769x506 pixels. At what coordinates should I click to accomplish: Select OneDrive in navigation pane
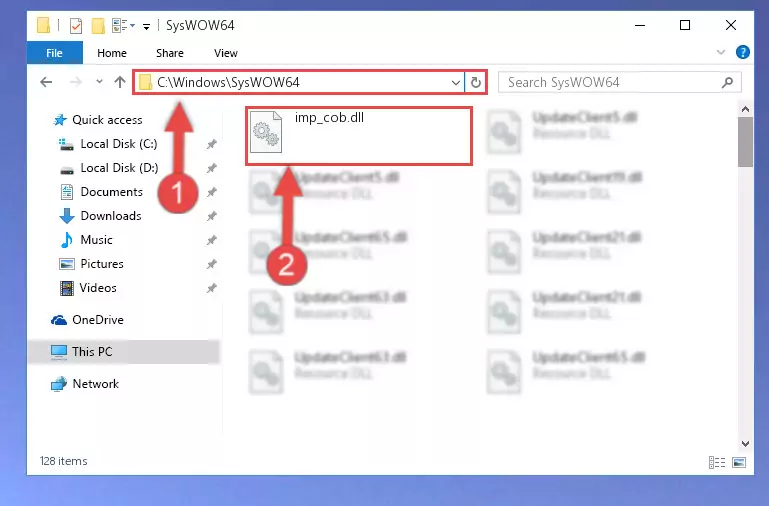click(x=87, y=320)
